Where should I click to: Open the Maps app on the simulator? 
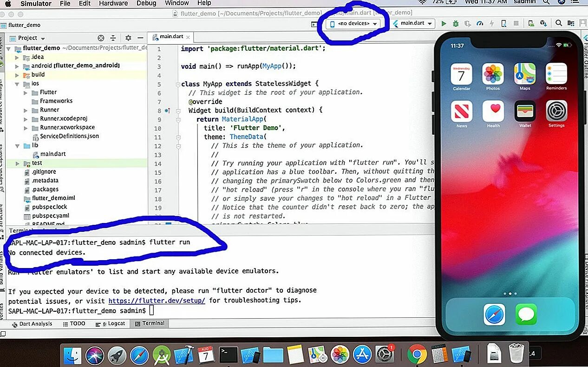525,77
